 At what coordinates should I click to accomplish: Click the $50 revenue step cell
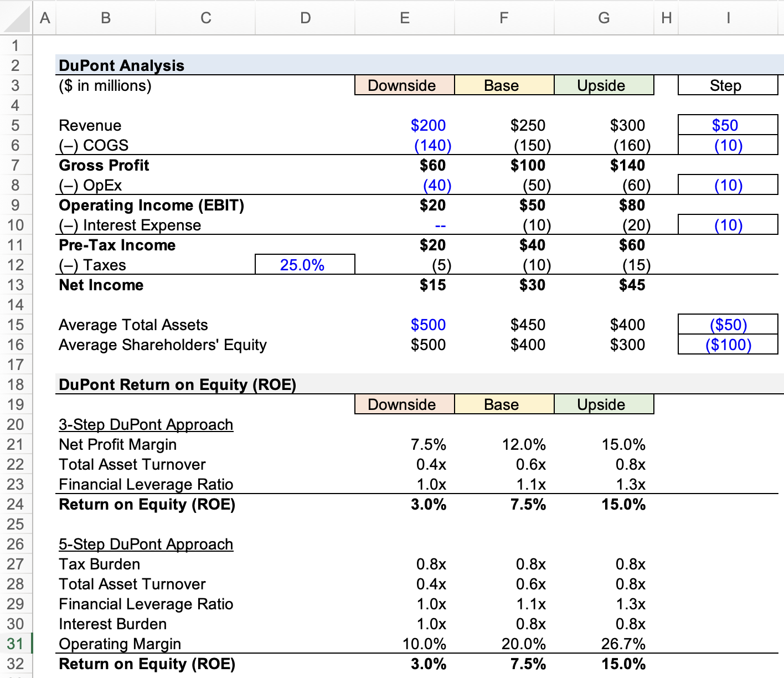(728, 125)
